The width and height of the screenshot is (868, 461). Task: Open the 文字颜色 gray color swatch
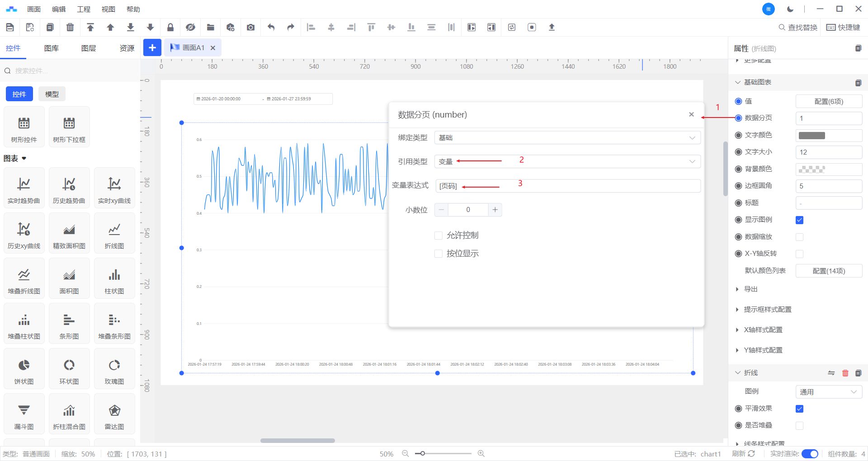pyautogui.click(x=812, y=136)
